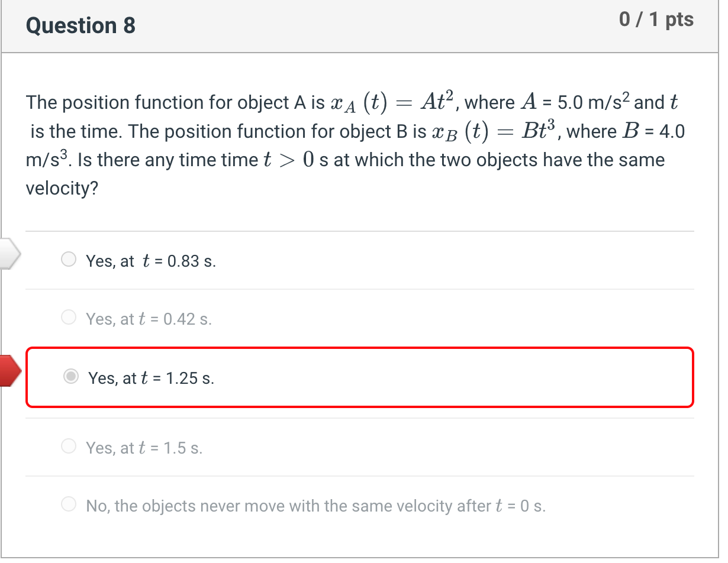Click the answer text "Yes, at t = 0.42 s"

[149, 319]
